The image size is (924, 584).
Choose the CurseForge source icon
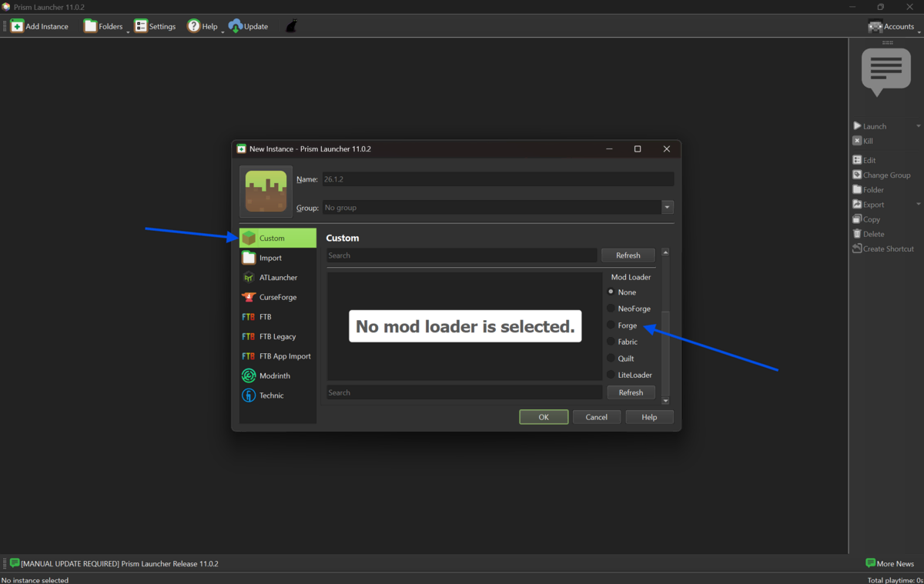tap(249, 297)
